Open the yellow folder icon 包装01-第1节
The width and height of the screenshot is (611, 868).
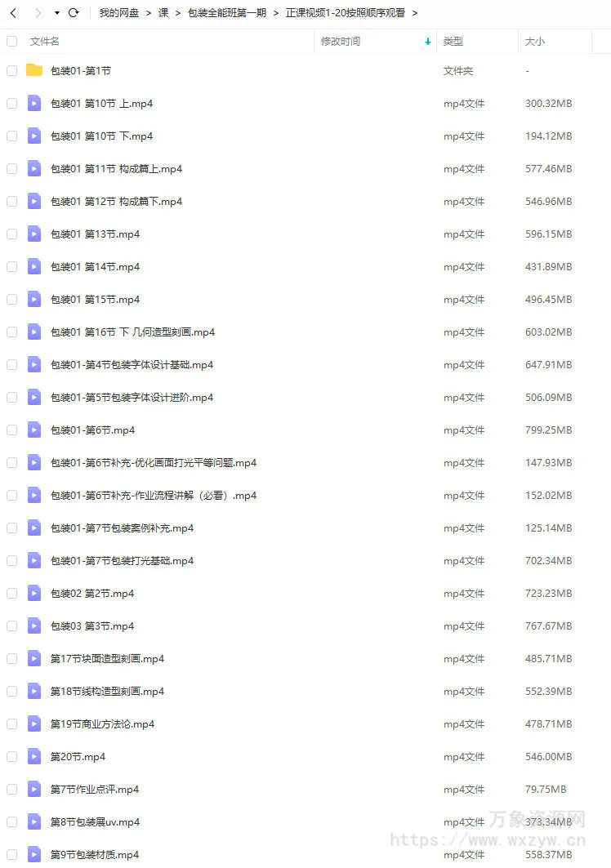point(34,70)
